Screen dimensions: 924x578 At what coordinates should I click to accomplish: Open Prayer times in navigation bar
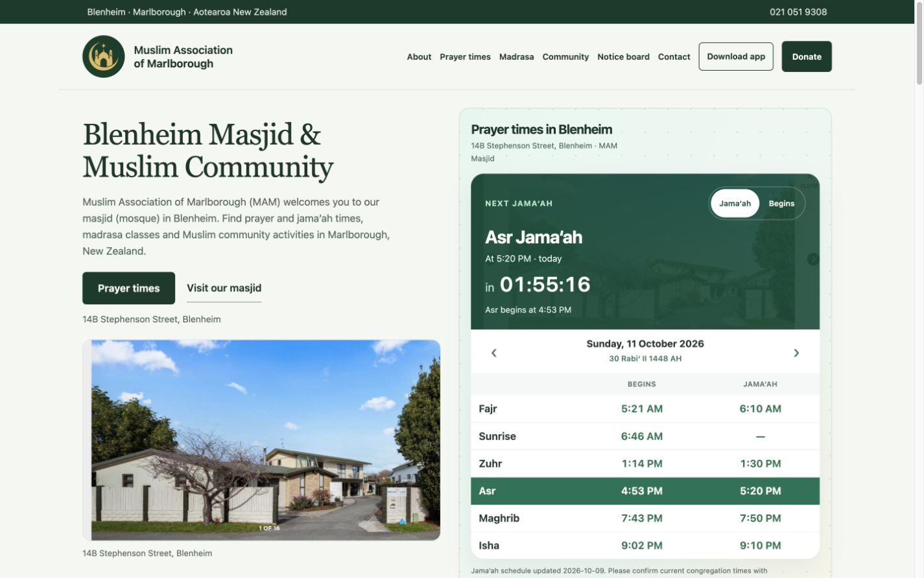(465, 57)
